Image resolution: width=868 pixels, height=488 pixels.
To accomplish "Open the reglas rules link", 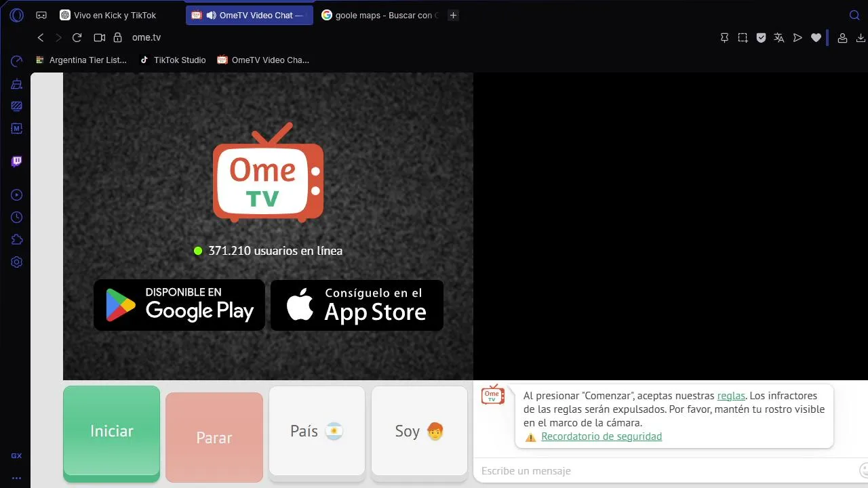I will [731, 396].
